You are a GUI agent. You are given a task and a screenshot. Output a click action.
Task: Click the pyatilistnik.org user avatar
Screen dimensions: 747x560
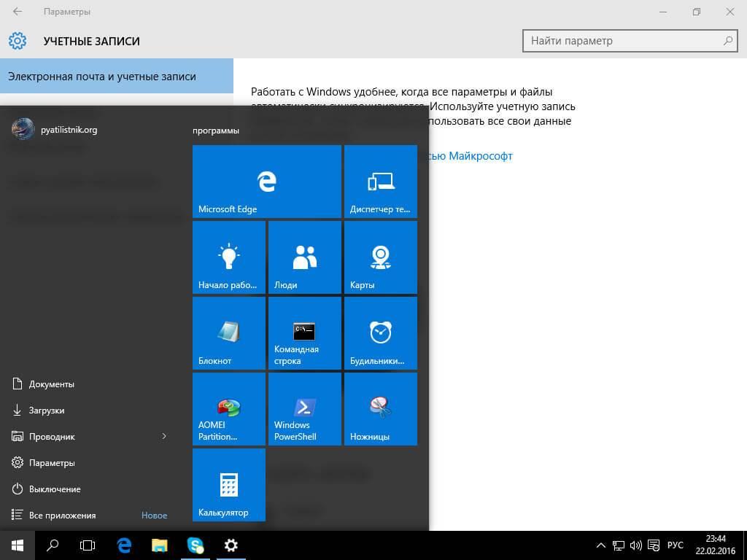(x=23, y=129)
